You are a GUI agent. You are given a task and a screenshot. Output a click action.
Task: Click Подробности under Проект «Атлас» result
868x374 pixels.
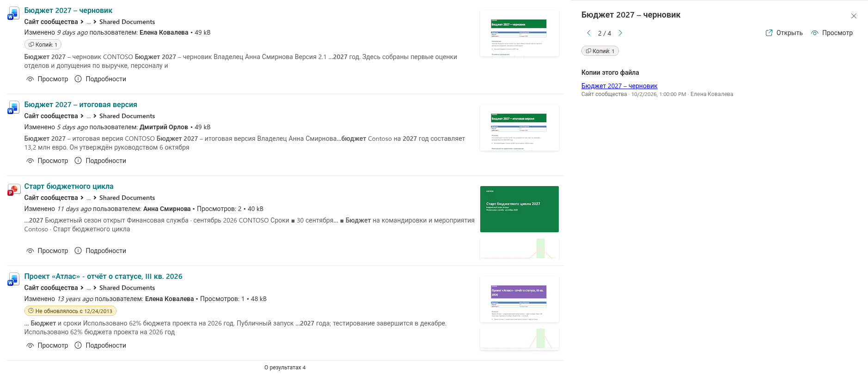100,345
